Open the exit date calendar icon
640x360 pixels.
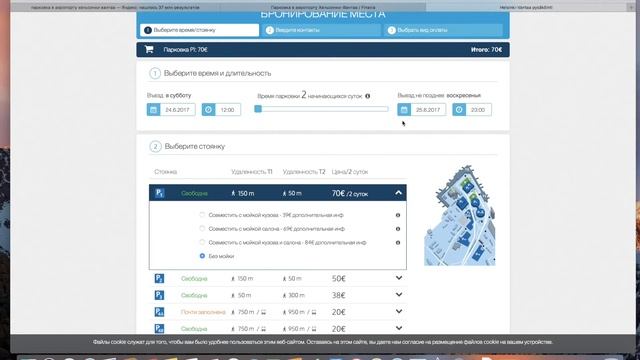point(404,110)
